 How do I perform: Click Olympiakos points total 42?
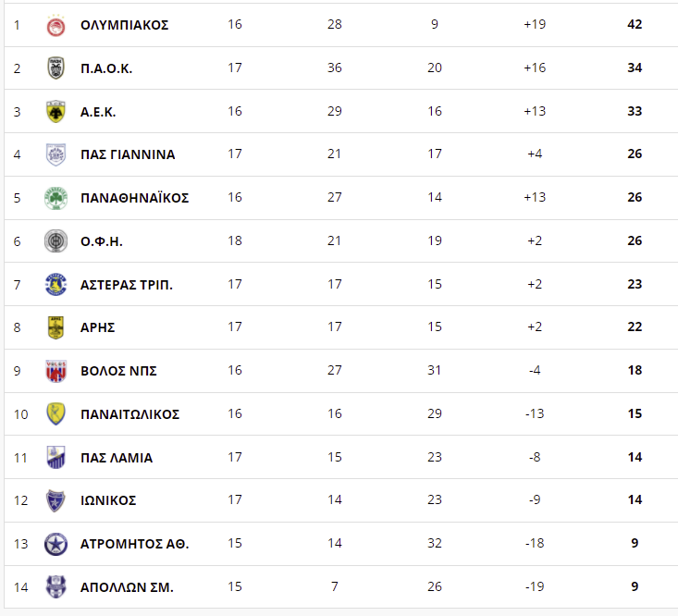click(x=635, y=24)
